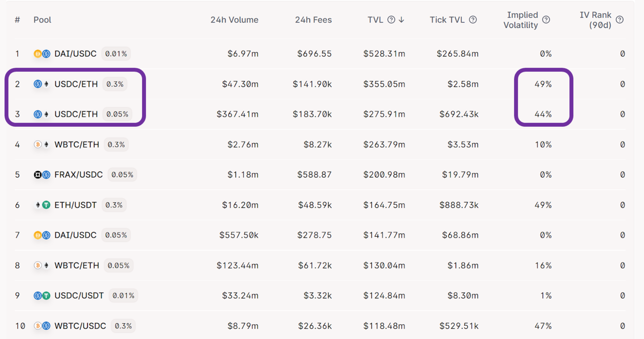Open the USDC/ETH 0.3% pool link
644x339 pixels.
coord(76,84)
